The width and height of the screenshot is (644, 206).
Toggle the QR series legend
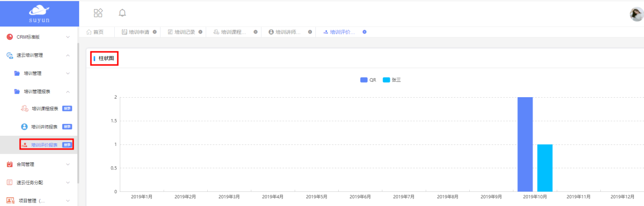pos(368,80)
